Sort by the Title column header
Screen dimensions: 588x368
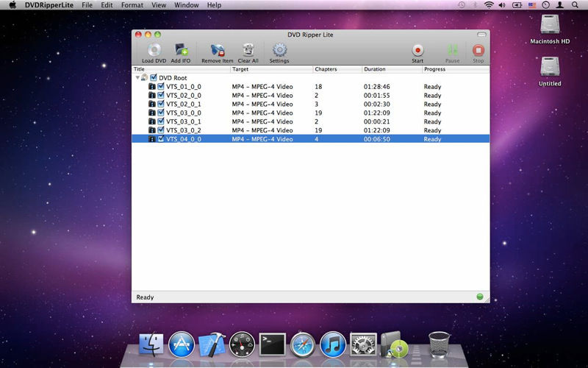tap(181, 69)
